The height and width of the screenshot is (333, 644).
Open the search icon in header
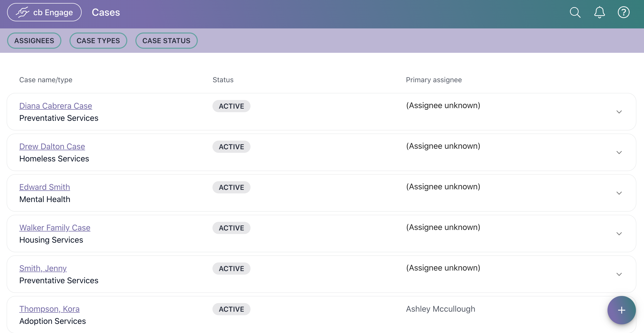tap(575, 12)
